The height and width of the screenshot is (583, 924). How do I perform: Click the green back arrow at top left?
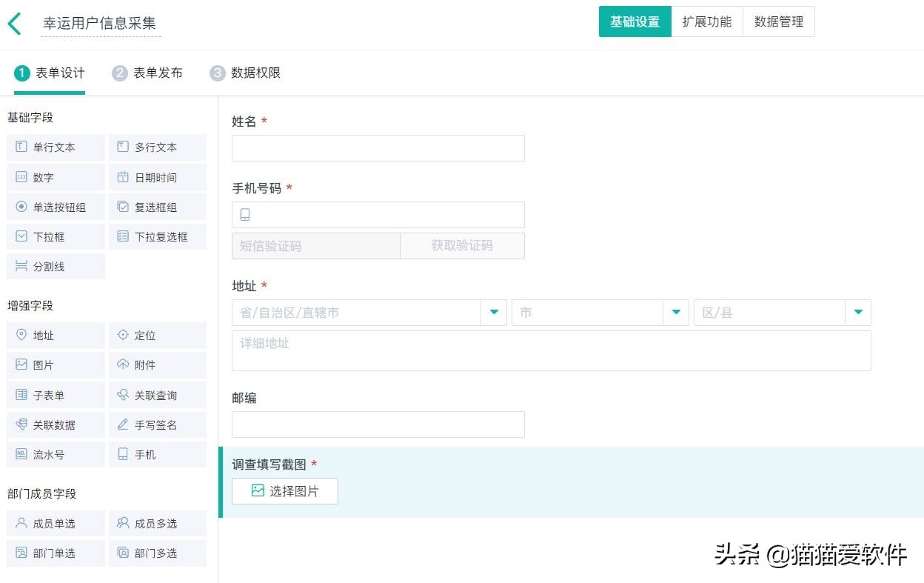click(x=15, y=21)
